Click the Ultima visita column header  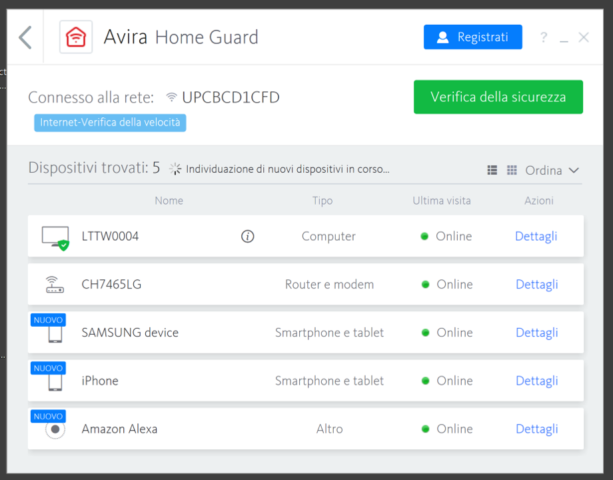pos(442,201)
